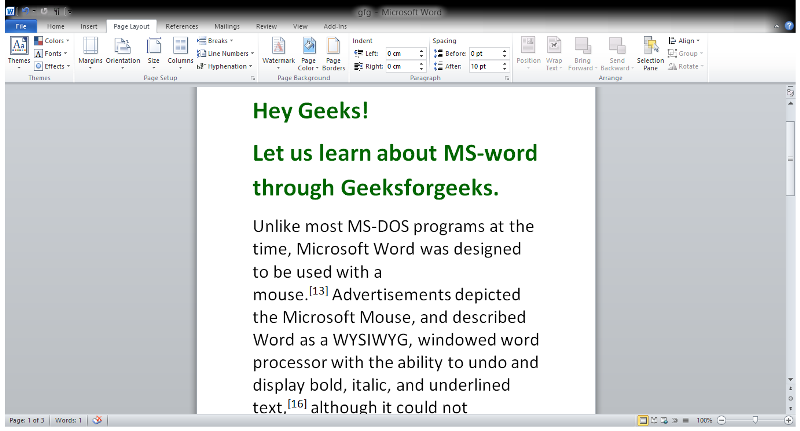
Task: Open Page Borders settings
Action: [x=333, y=53]
